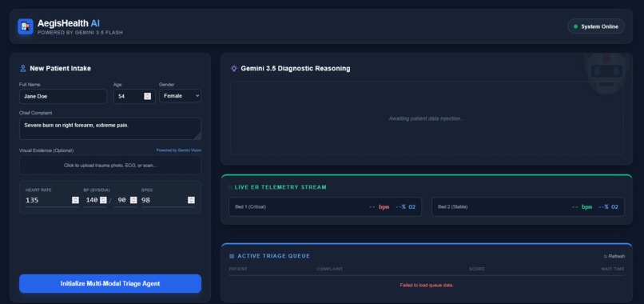Open the Gender dropdown showing Female

pyautogui.click(x=180, y=96)
